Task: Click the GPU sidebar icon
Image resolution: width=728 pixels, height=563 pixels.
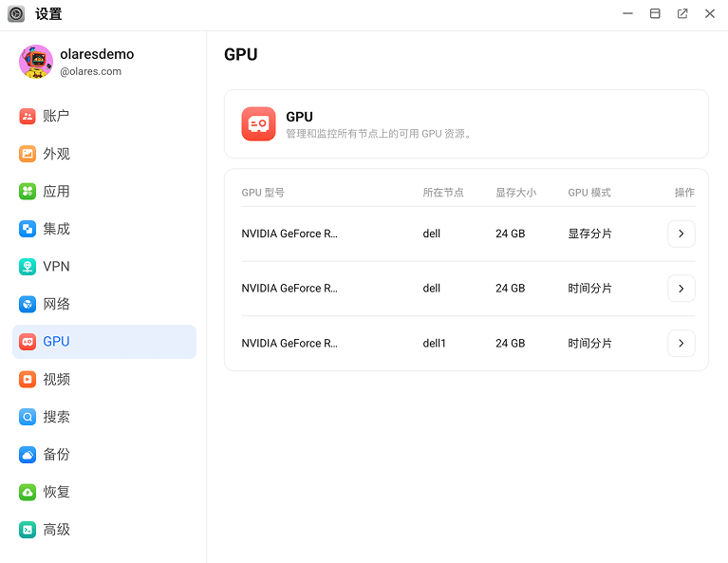Action: pyautogui.click(x=28, y=342)
